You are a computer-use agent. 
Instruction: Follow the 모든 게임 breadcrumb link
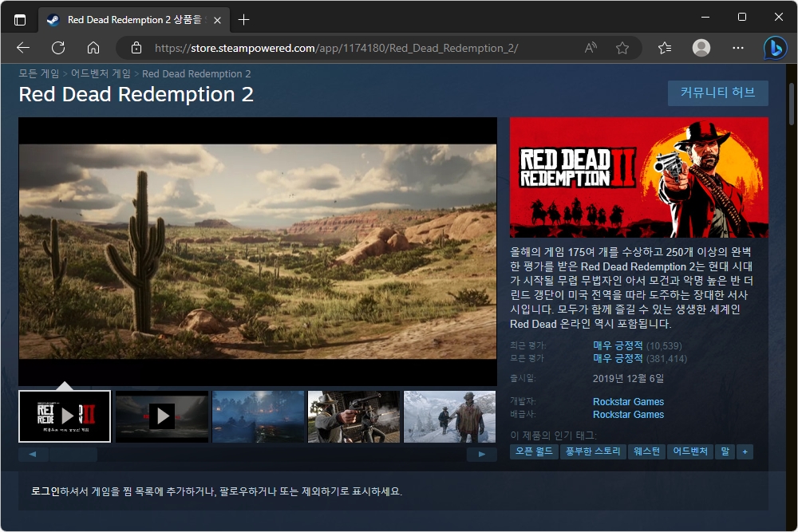(38, 73)
